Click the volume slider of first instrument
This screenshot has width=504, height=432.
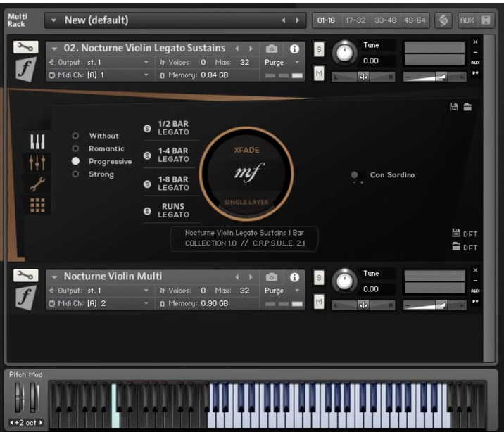coord(434,75)
